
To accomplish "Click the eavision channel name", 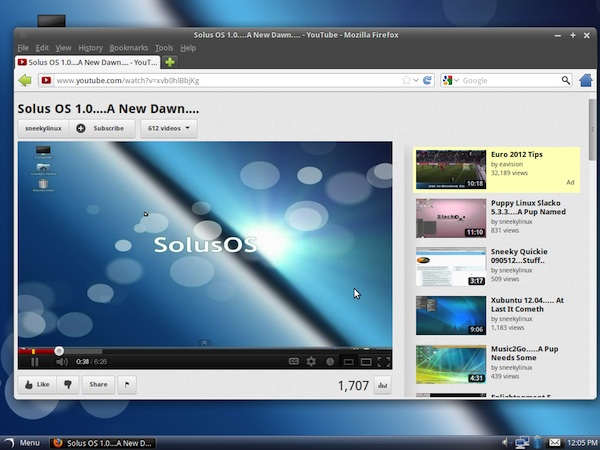I will coord(511,164).
